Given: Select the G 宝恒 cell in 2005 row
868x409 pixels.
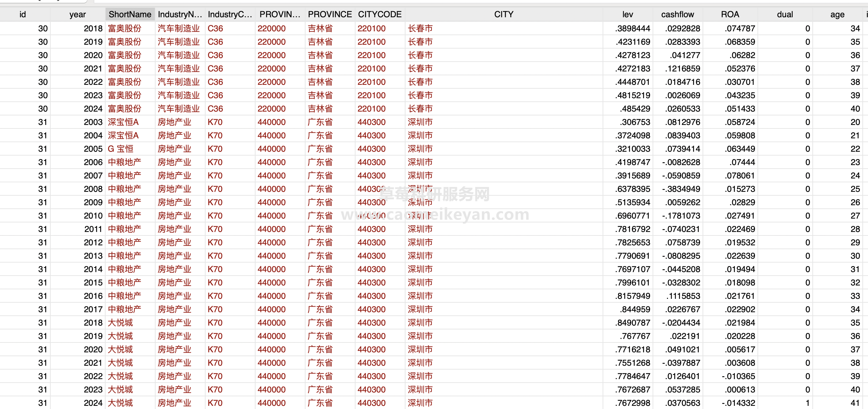Looking at the screenshot, I should (x=120, y=149).
